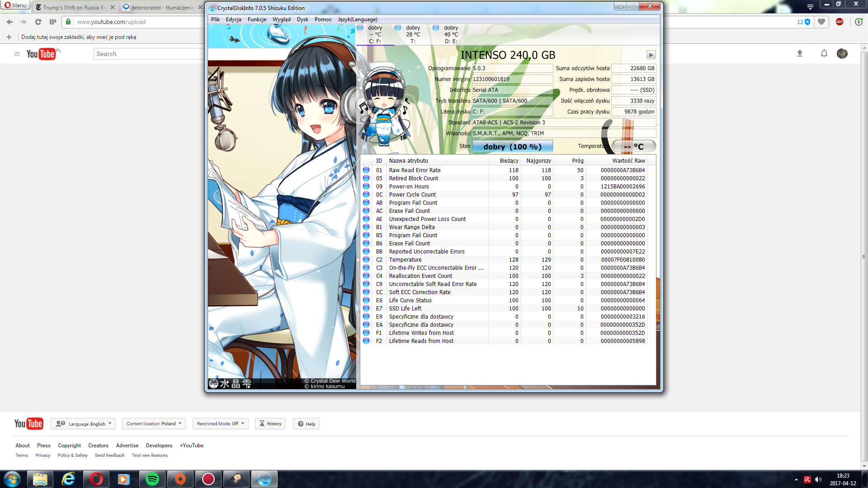Show hidden system tray icons
The image size is (868, 488).
coord(796,479)
